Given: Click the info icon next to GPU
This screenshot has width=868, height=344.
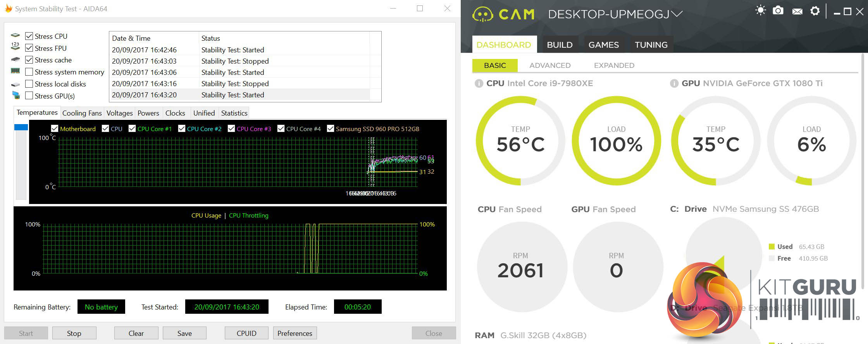Looking at the screenshot, I should click(x=674, y=83).
